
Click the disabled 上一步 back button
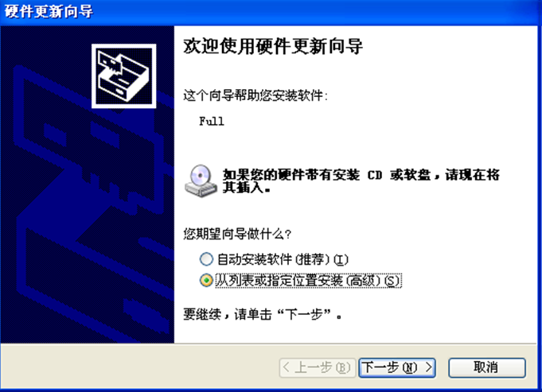(318, 367)
